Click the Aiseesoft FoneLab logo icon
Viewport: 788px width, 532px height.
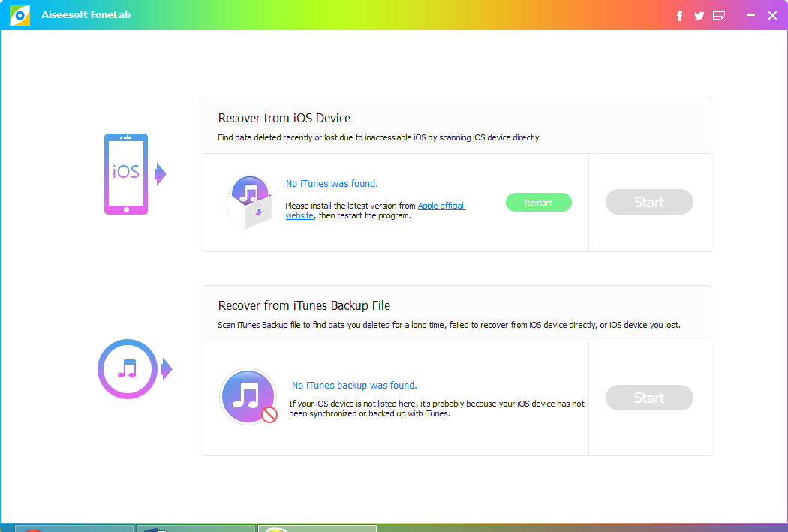pos(20,15)
